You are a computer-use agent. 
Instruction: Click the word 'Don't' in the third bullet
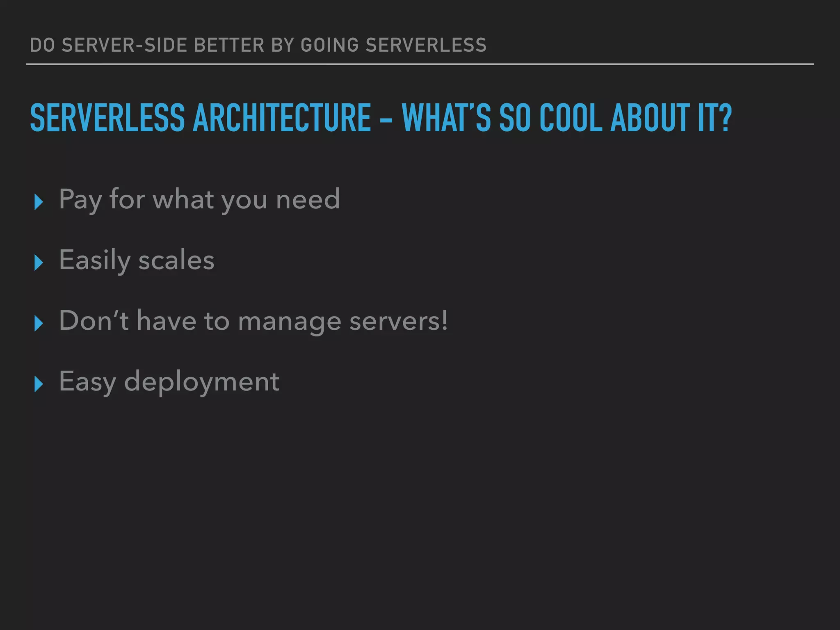pyautogui.click(x=94, y=321)
